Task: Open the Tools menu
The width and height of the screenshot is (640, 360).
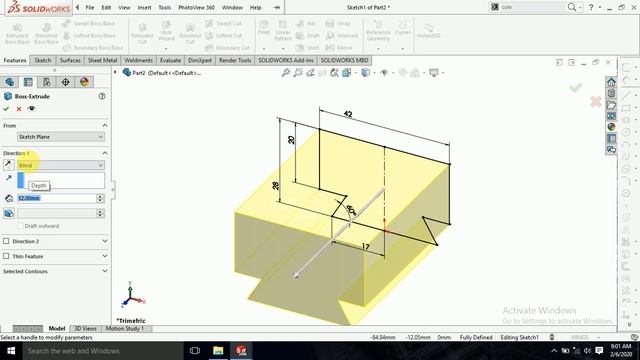Action: point(165,7)
